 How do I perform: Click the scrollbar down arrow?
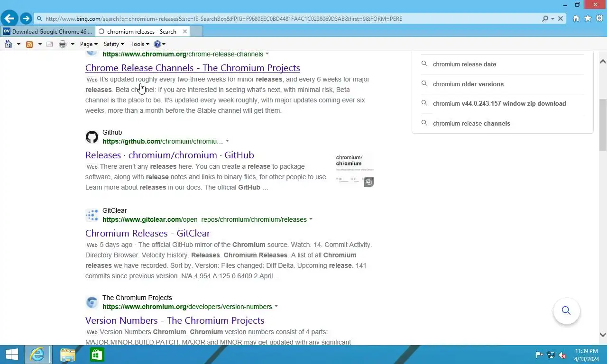coord(603,335)
